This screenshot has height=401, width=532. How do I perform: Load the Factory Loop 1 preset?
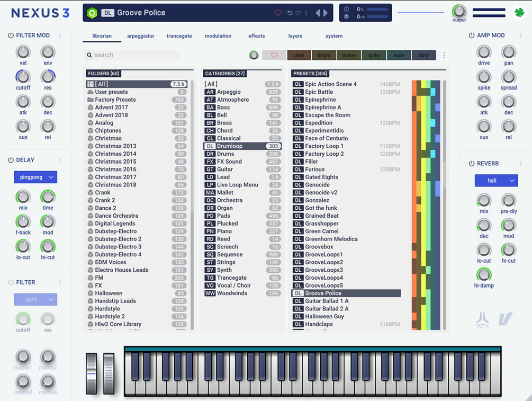tap(346, 146)
